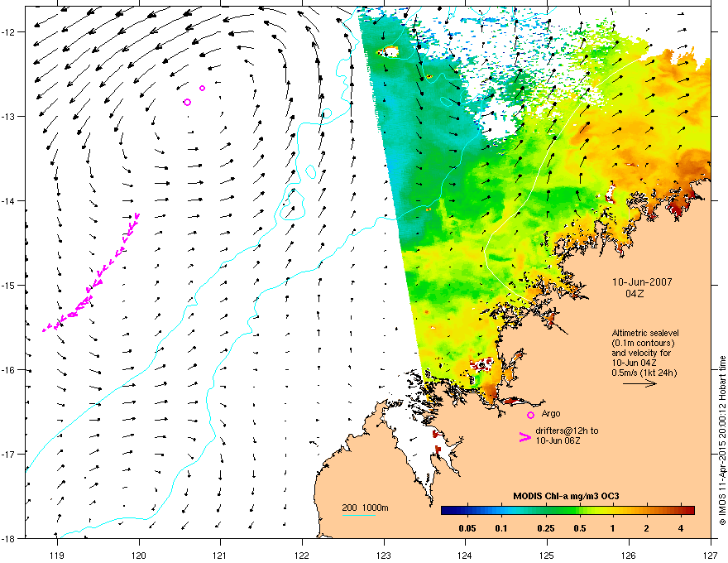
Task: Click the 'MODIS Chl-a mg/m3 OC3' colorbar title
Action: tap(566, 496)
